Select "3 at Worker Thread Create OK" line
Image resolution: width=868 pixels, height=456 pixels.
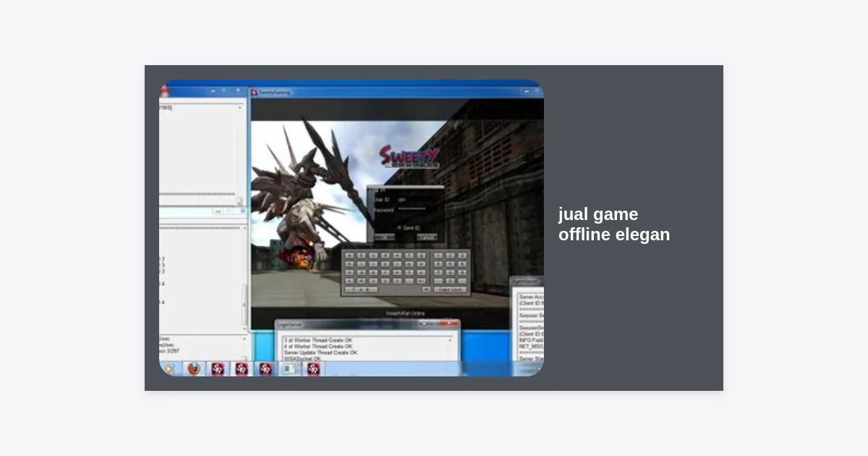pyautogui.click(x=318, y=340)
